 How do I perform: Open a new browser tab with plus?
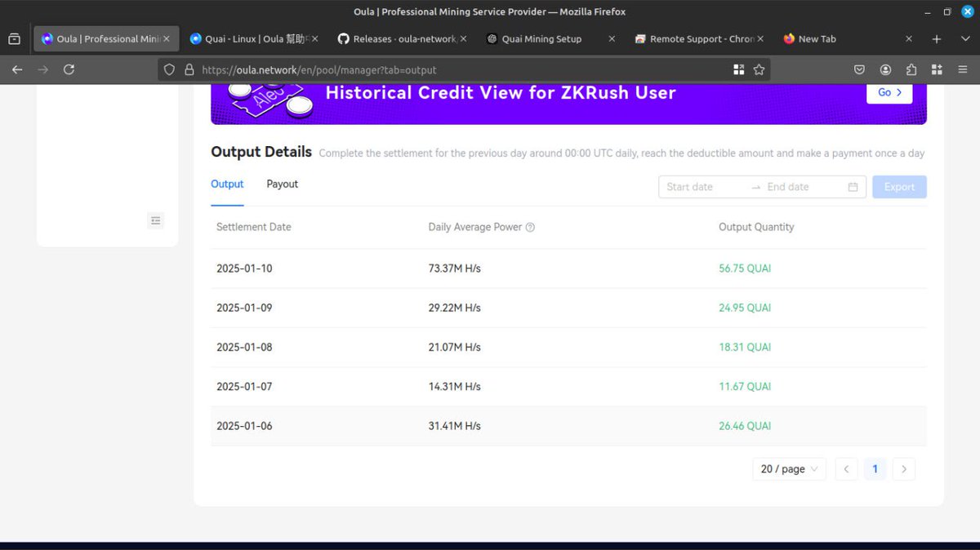937,38
